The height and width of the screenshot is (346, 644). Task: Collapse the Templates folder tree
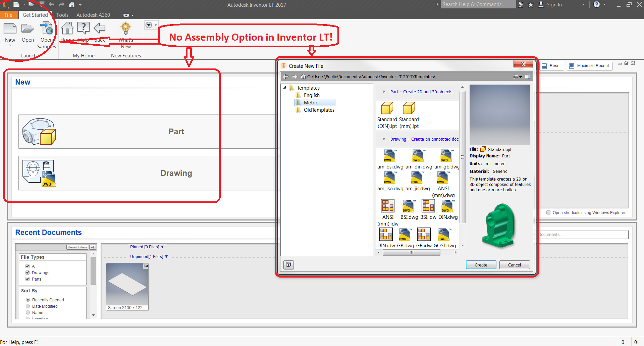click(x=285, y=88)
